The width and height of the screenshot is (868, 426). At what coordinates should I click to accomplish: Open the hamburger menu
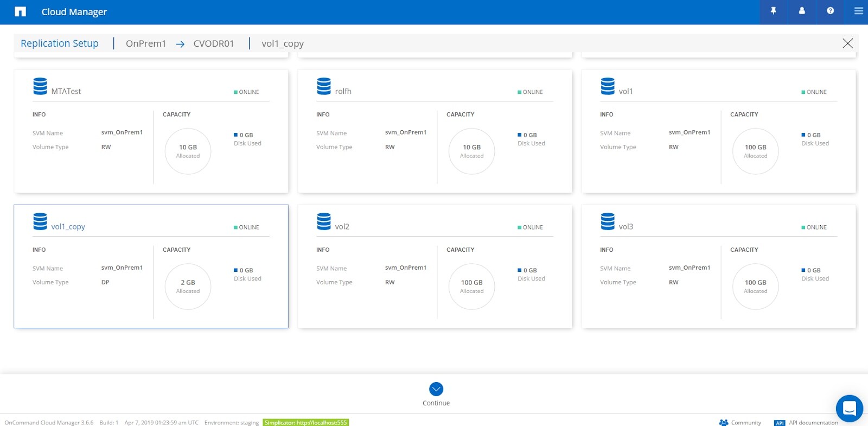pos(858,11)
